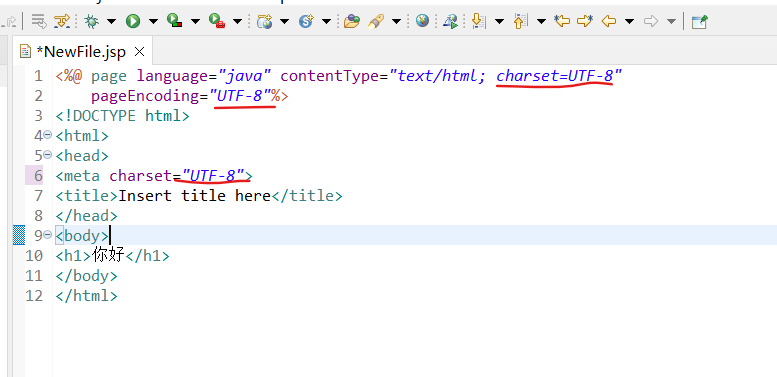Click the </body> closing tag

tap(86, 276)
